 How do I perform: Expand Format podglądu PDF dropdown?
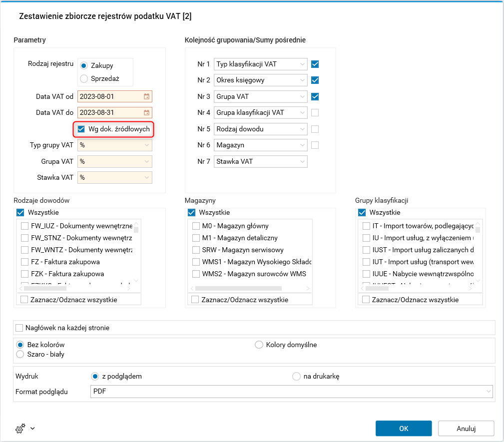click(x=488, y=392)
